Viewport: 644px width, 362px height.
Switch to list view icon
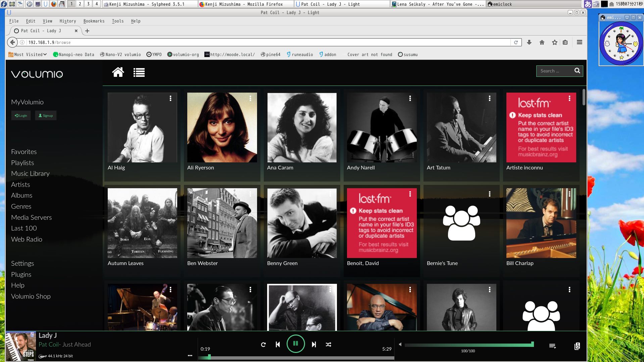(139, 72)
